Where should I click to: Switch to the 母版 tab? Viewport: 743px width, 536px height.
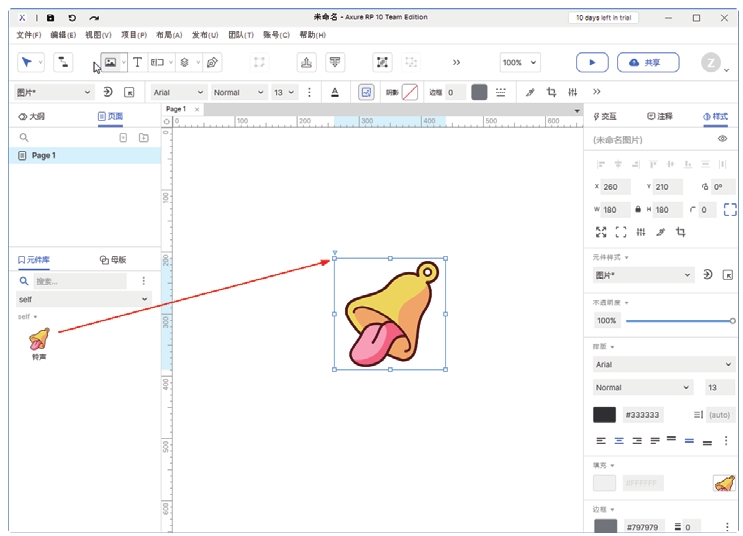tap(112, 260)
